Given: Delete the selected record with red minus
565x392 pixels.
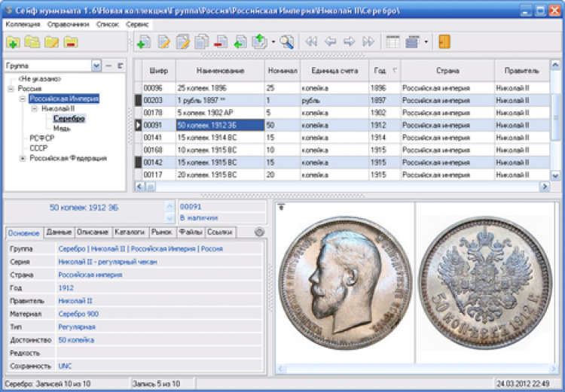Looking at the screenshot, I should click(x=220, y=41).
